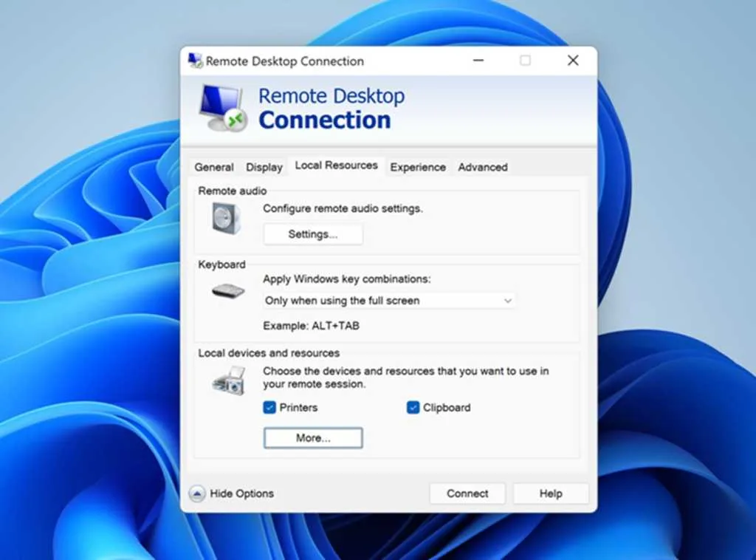Switch to the Experience tab

tap(418, 167)
